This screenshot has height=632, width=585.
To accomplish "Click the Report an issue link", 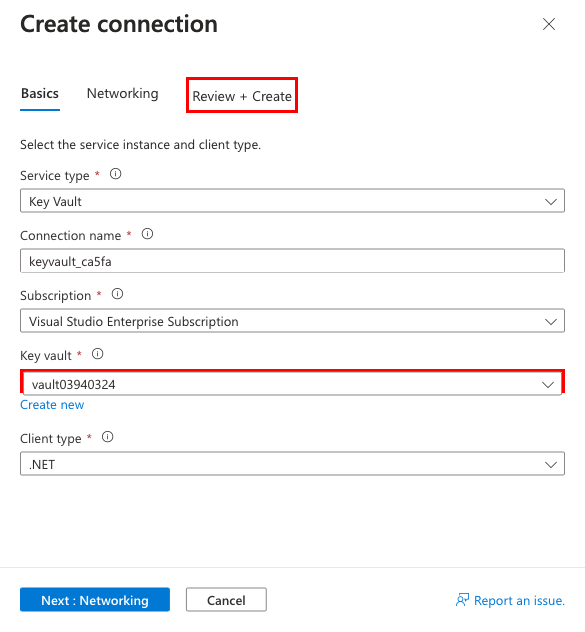I will pyautogui.click(x=519, y=600).
